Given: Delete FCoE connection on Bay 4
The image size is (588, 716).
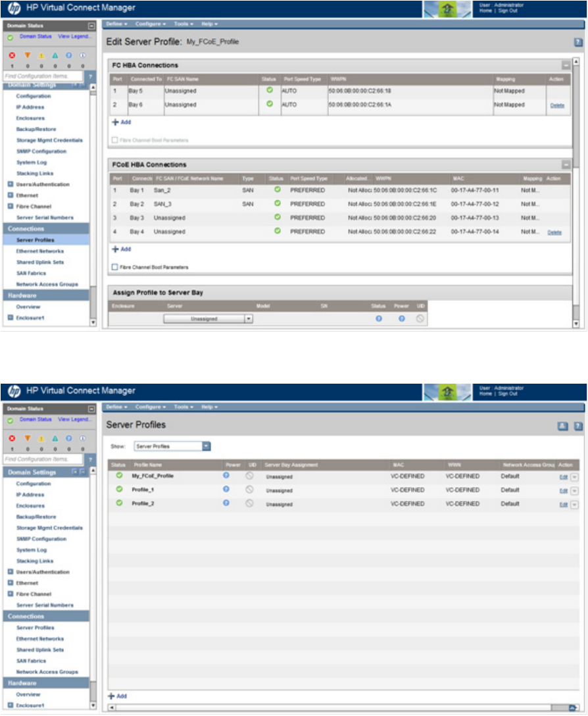Looking at the screenshot, I should 554,232.
